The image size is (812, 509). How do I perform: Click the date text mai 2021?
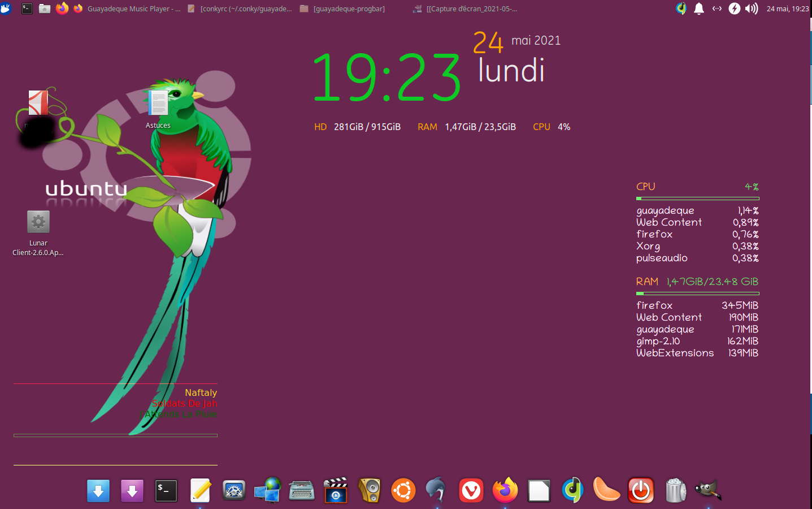pos(536,40)
